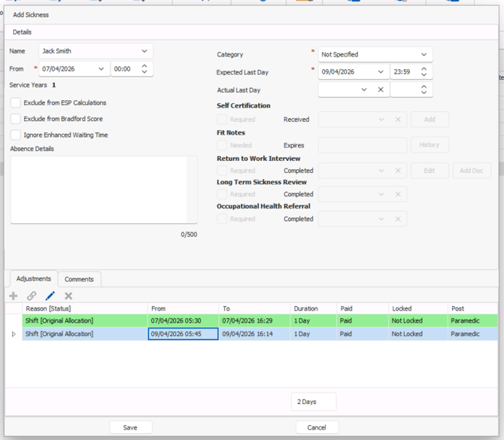Image resolution: width=504 pixels, height=440 pixels.
Task: Switch to the Comments tab
Action: pyautogui.click(x=79, y=279)
